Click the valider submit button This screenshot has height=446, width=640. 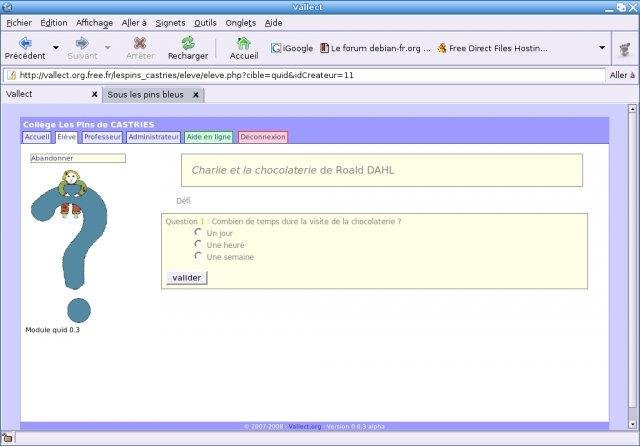187,278
